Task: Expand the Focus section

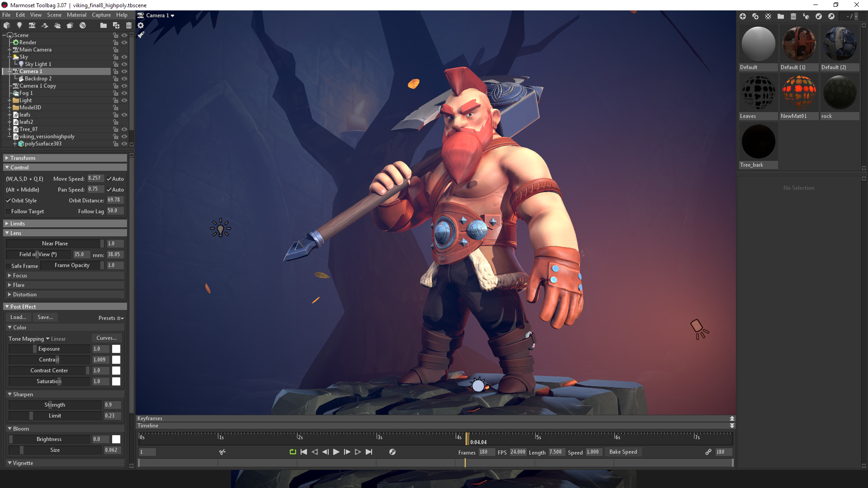Action: point(65,276)
